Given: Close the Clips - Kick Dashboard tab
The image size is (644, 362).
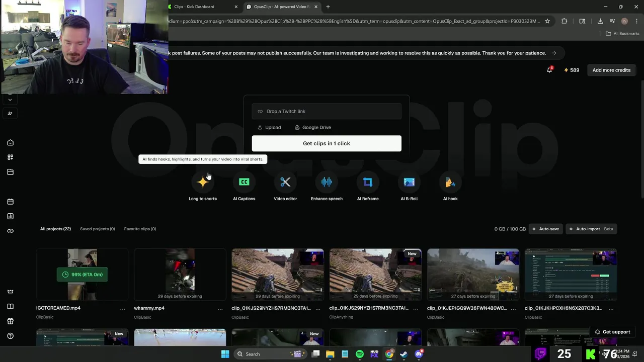Looking at the screenshot, I should [x=236, y=7].
